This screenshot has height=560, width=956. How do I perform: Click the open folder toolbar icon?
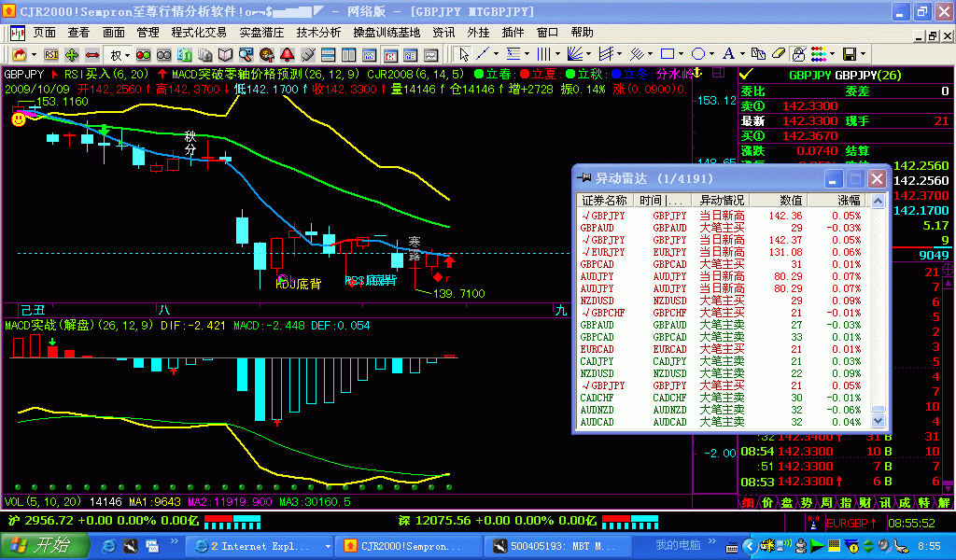[19, 55]
